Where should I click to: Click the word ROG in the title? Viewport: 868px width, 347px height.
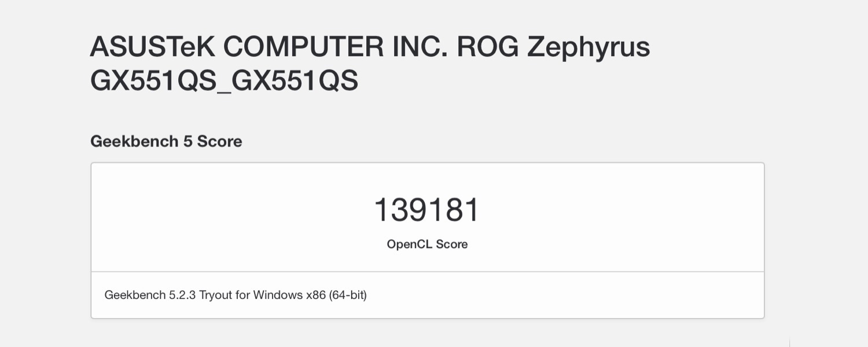click(x=487, y=47)
